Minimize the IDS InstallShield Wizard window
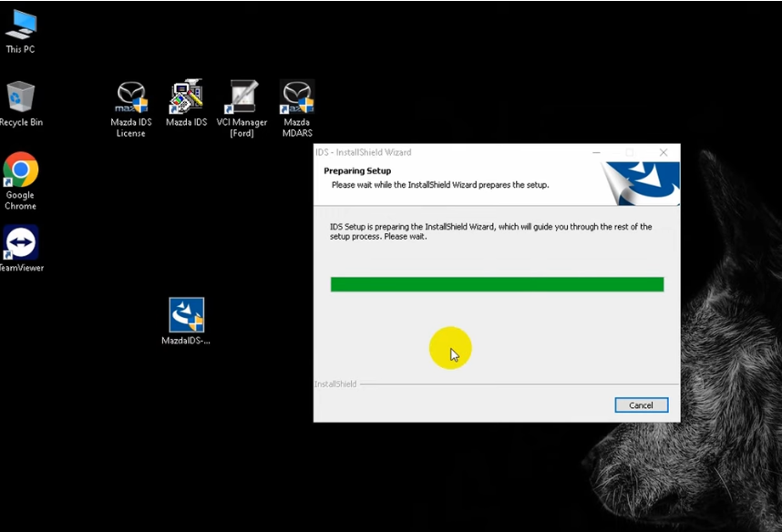 (x=596, y=152)
